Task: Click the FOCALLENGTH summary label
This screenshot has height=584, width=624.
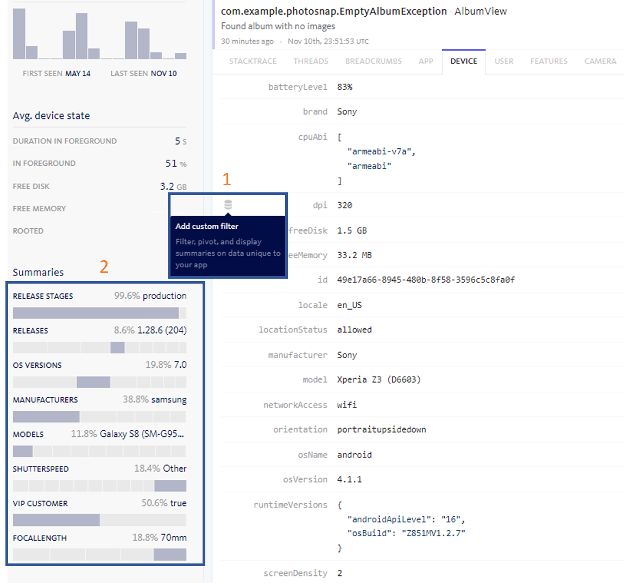Action: click(x=40, y=538)
